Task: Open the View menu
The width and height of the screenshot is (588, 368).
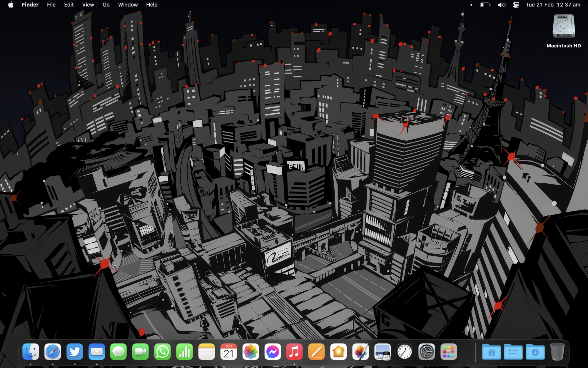Action: click(x=88, y=5)
